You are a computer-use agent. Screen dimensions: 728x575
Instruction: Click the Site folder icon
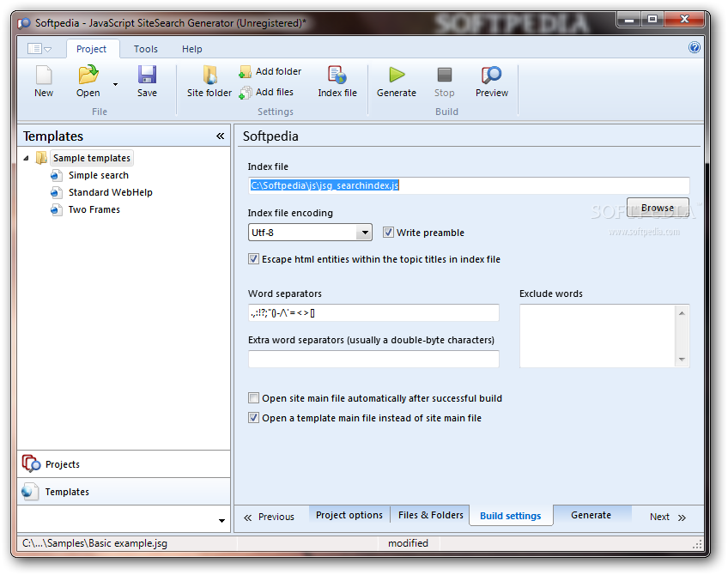pos(209,75)
